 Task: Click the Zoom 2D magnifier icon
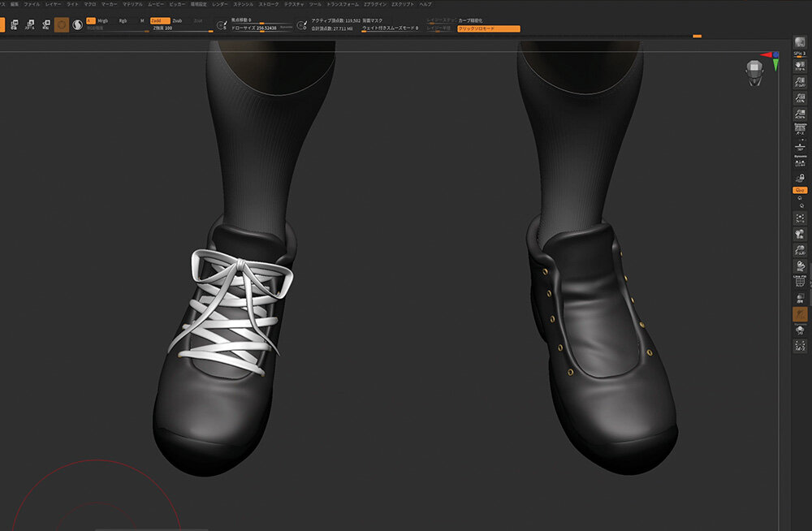pyautogui.click(x=800, y=82)
